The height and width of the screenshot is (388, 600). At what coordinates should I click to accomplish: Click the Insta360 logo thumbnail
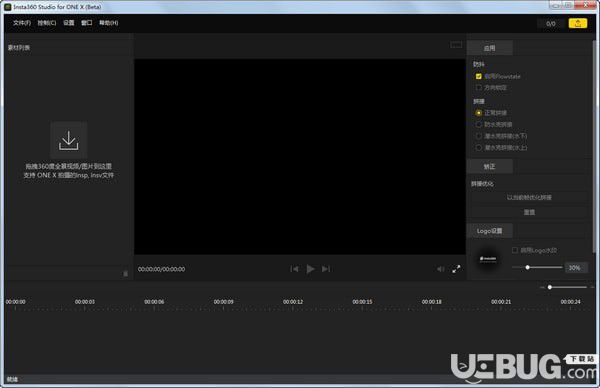pyautogui.click(x=488, y=259)
